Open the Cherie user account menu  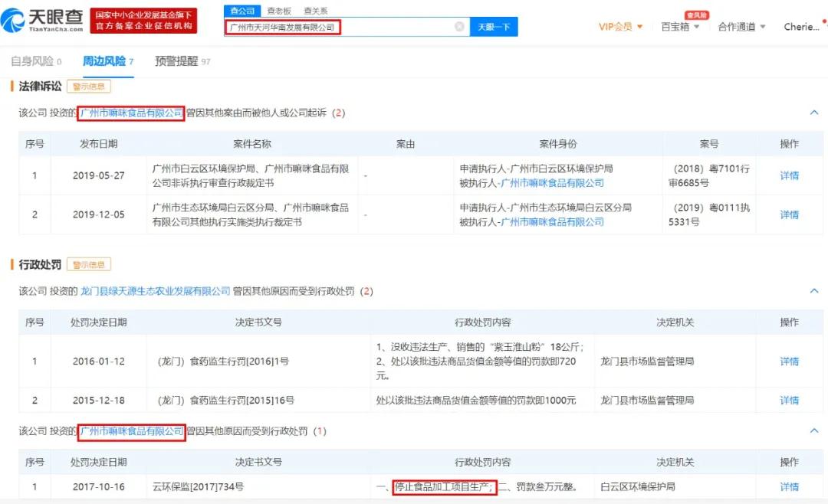800,26
